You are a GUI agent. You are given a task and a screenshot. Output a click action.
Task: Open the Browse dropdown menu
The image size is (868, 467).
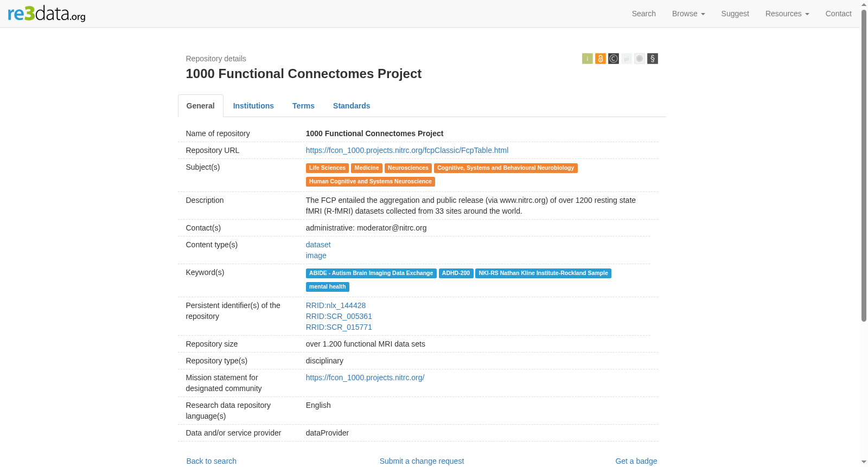688,14
